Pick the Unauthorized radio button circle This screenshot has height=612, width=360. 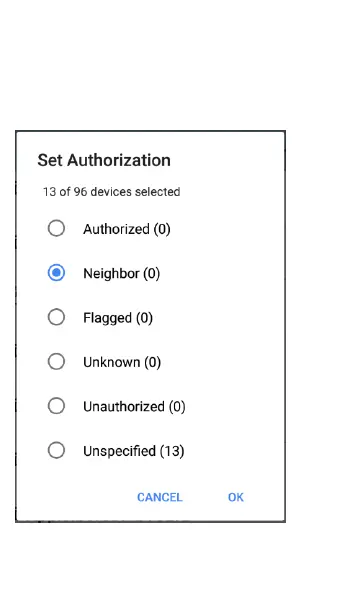[56, 406]
